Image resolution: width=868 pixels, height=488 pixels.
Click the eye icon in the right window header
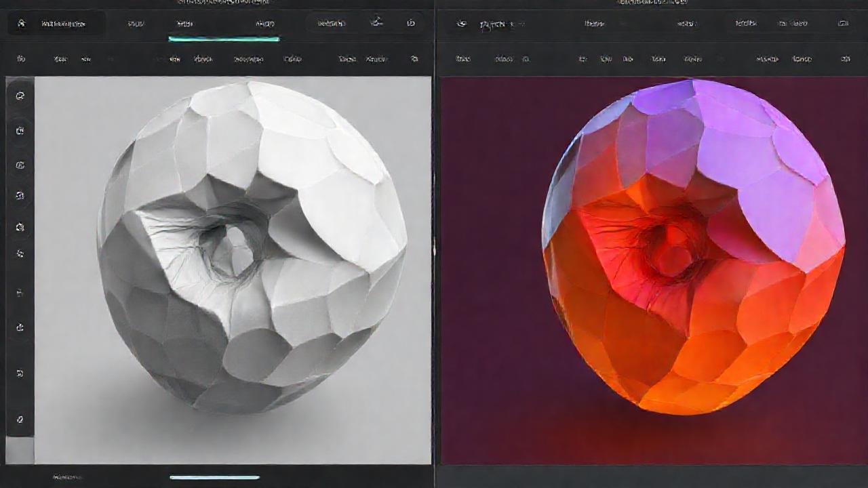tap(462, 24)
